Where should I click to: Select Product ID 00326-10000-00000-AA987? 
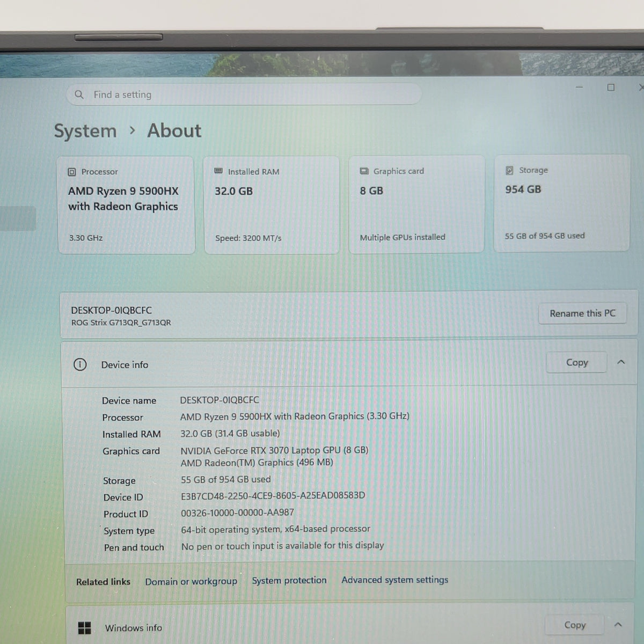(x=237, y=513)
